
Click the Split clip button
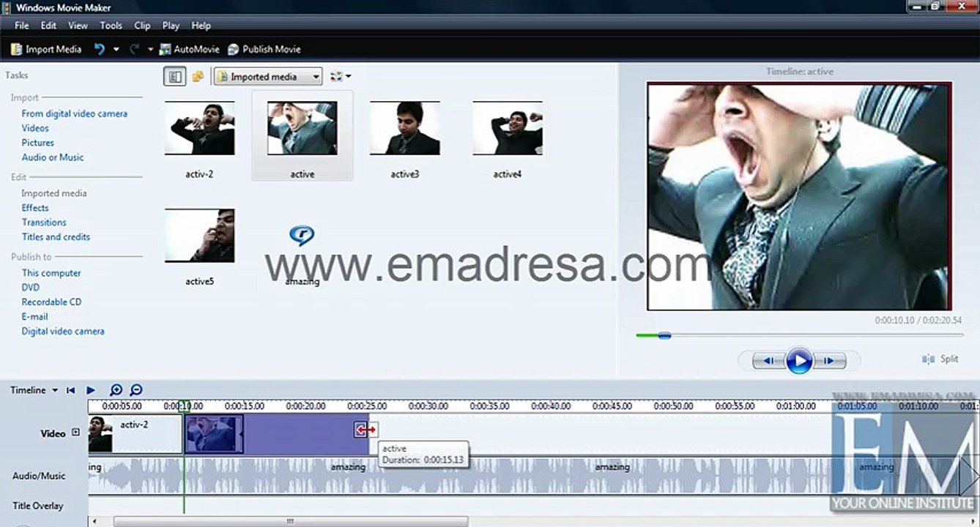coord(940,359)
